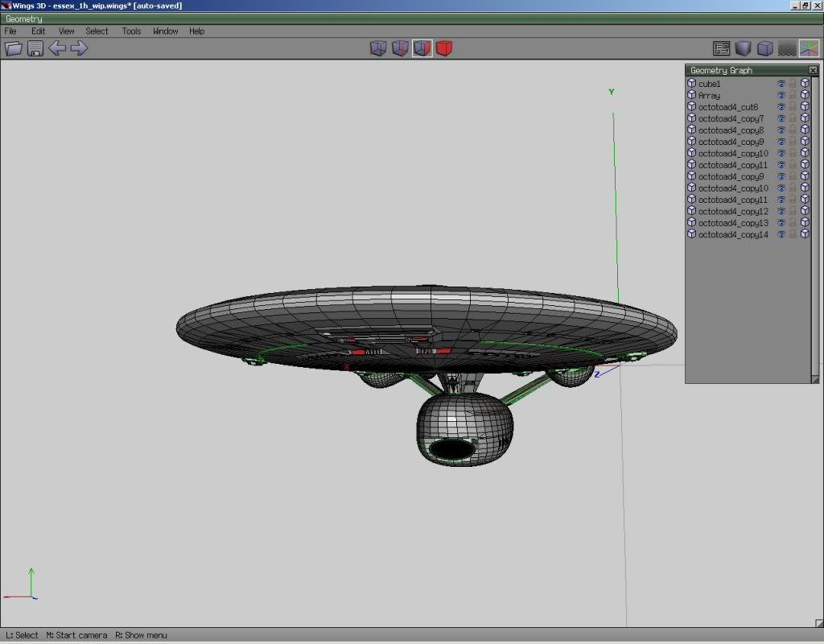Click the object icon left of octotoad4_cut6

click(x=691, y=107)
